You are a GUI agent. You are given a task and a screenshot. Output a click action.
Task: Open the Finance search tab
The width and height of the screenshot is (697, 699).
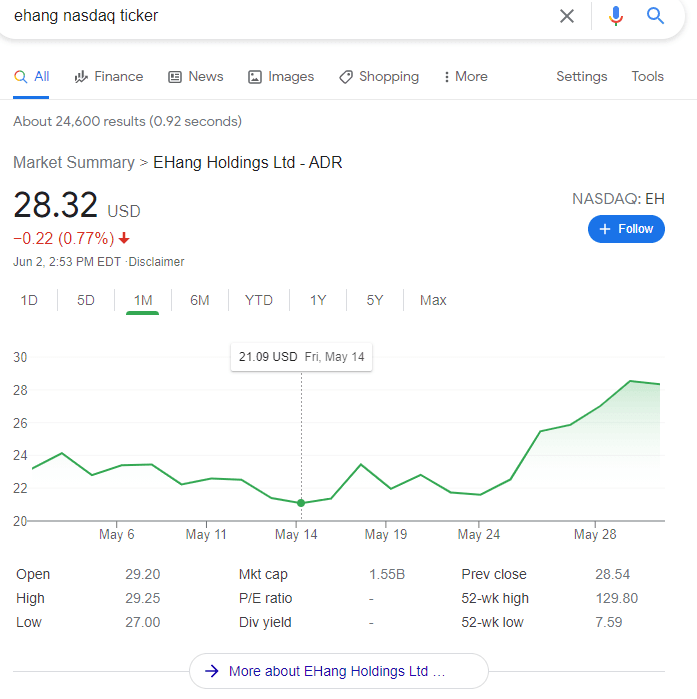(x=108, y=77)
